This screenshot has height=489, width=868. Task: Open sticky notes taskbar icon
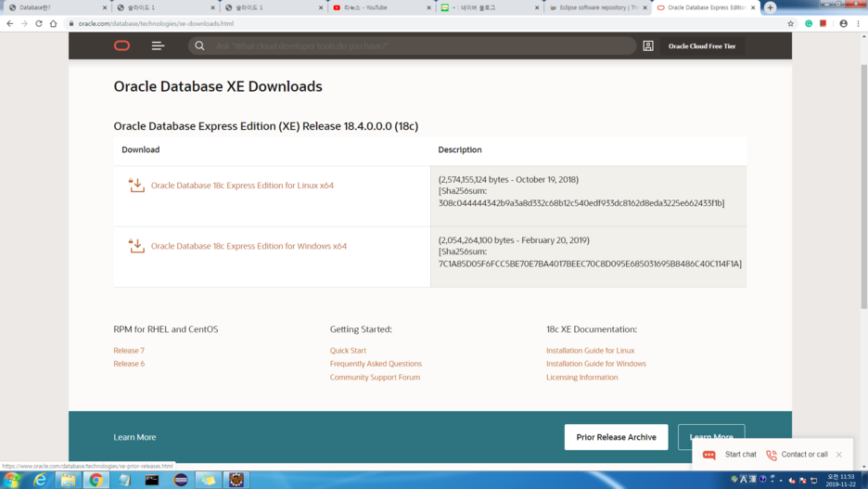tap(208, 480)
